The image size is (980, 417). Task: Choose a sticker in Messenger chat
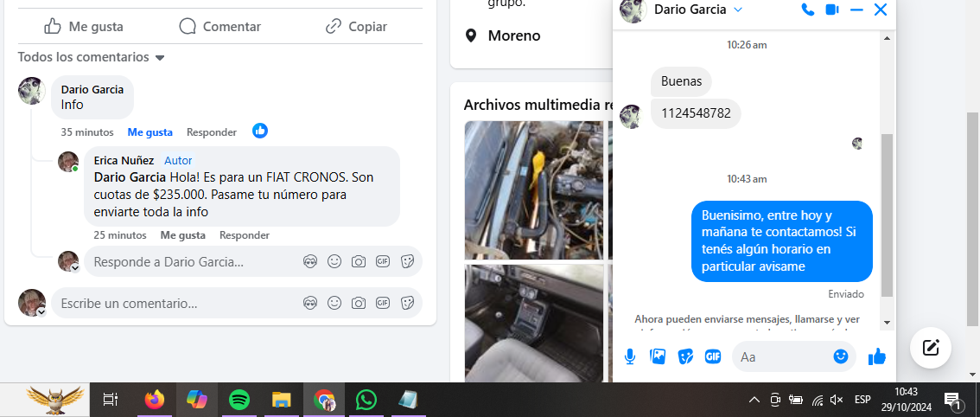pyautogui.click(x=685, y=356)
